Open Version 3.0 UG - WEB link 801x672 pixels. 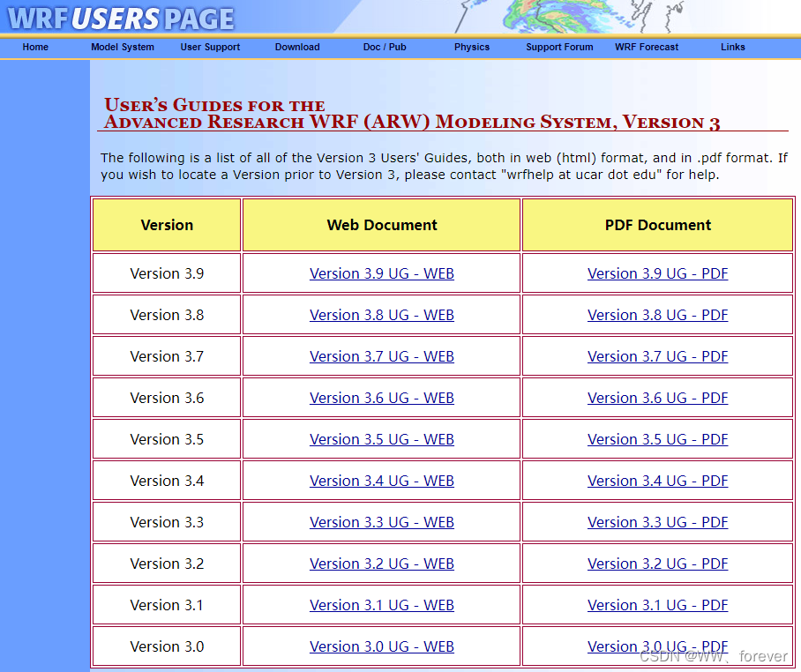[382, 646]
